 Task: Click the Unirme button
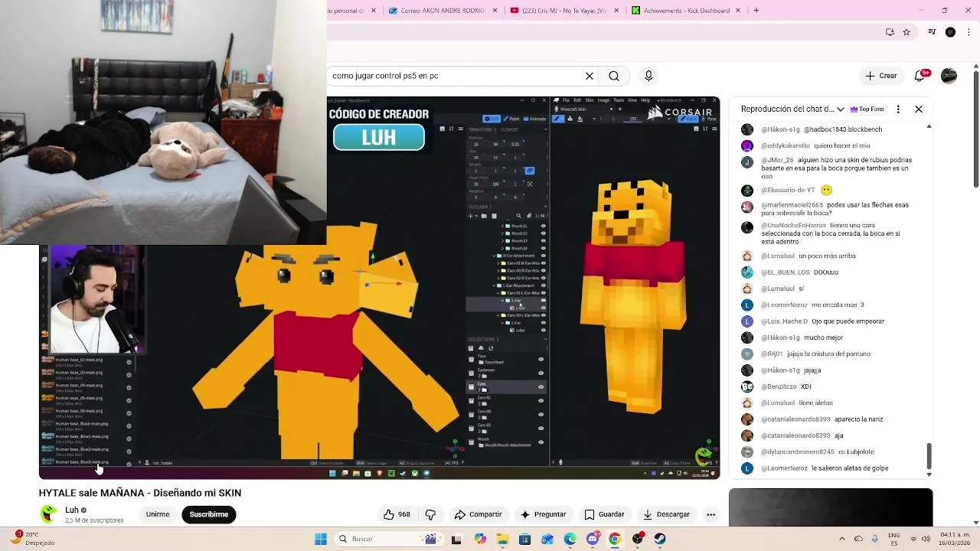click(158, 514)
